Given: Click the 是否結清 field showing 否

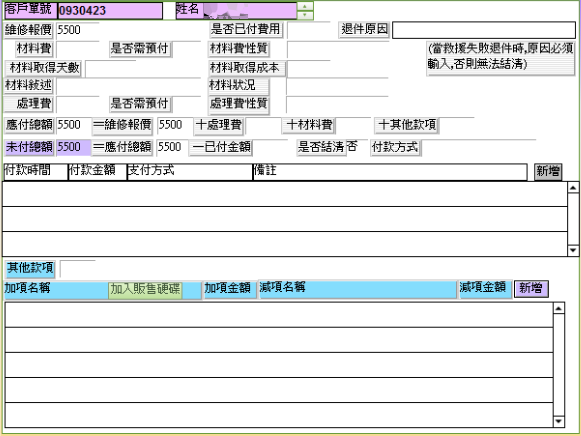Looking at the screenshot, I should [x=356, y=147].
